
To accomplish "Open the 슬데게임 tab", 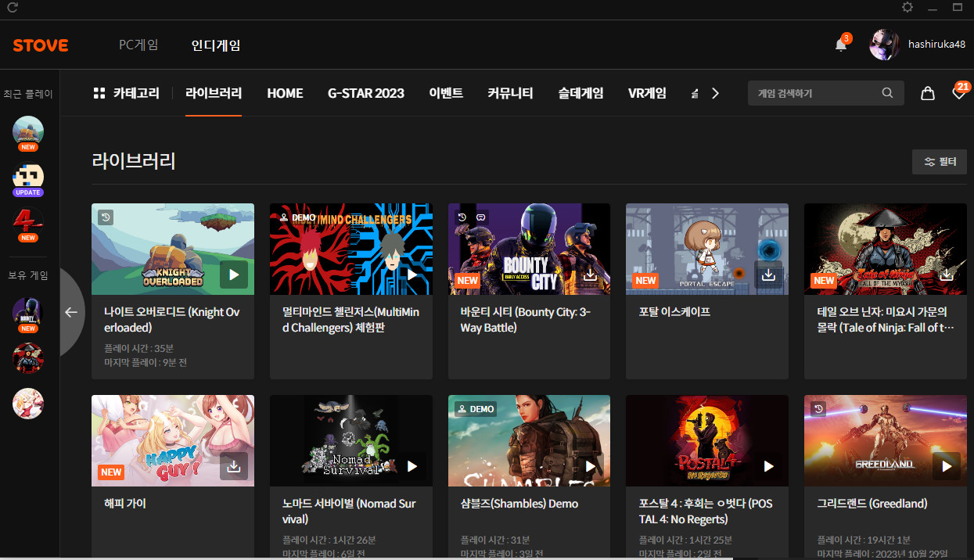I will [x=580, y=93].
